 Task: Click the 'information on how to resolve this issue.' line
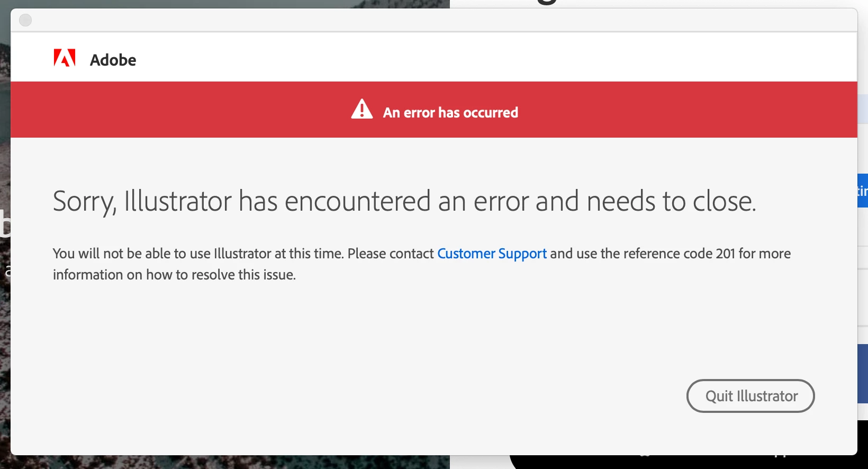coord(174,275)
